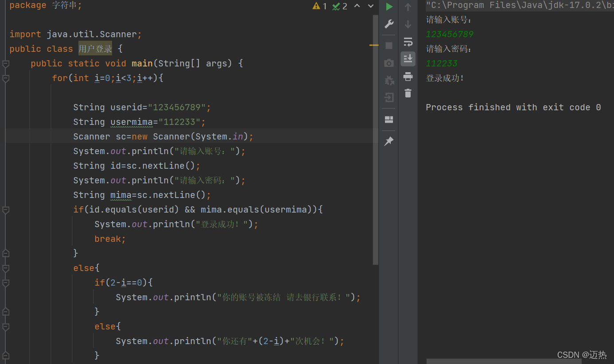614x364 pixels.
Task: Click fold end marker below break statement
Action: point(6,253)
